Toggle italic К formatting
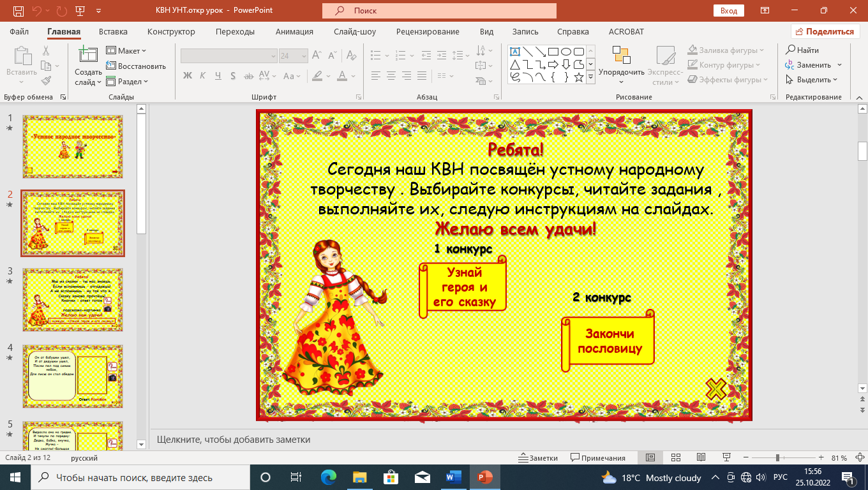The height and width of the screenshot is (490, 868). click(x=203, y=76)
